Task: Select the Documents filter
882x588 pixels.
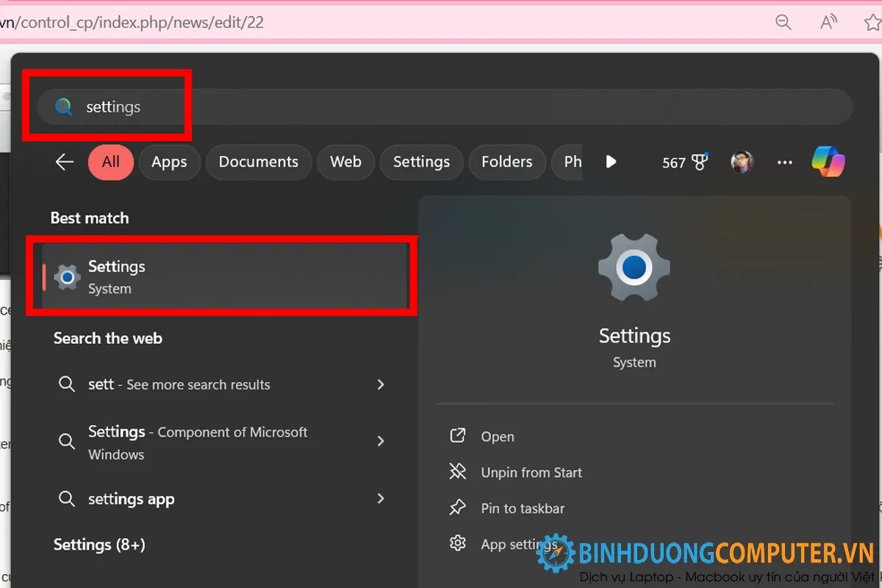Action: 259,162
